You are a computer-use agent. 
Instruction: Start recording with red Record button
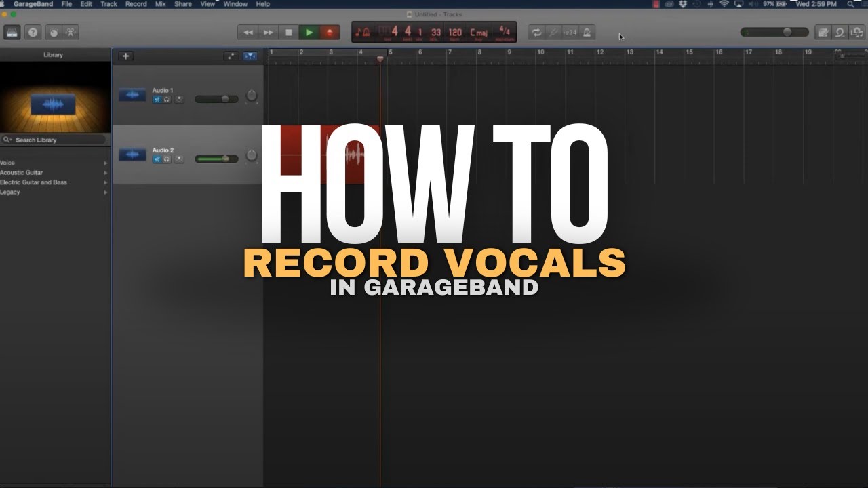point(330,32)
